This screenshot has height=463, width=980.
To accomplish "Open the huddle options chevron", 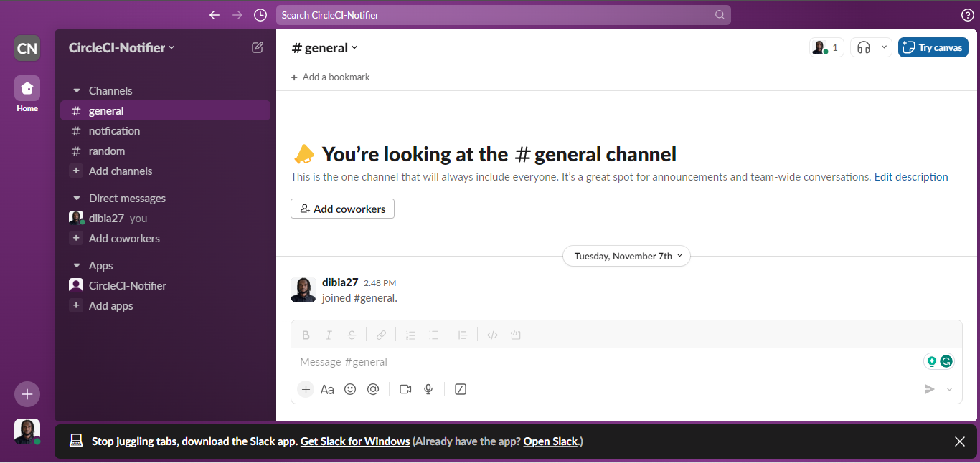I will (885, 47).
